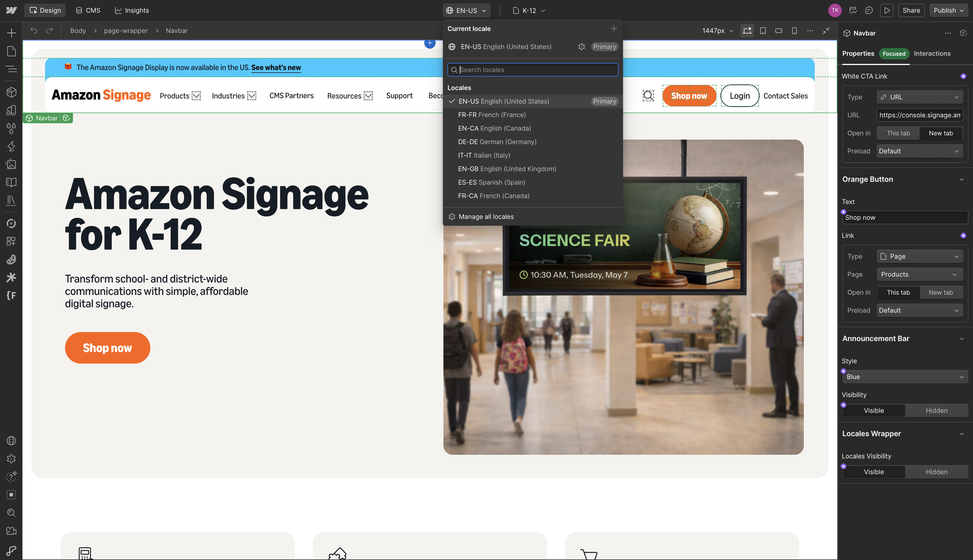Screen dimensions: 973x560
Task: Select mobile portrait breakpoint icon
Action: [794, 30]
